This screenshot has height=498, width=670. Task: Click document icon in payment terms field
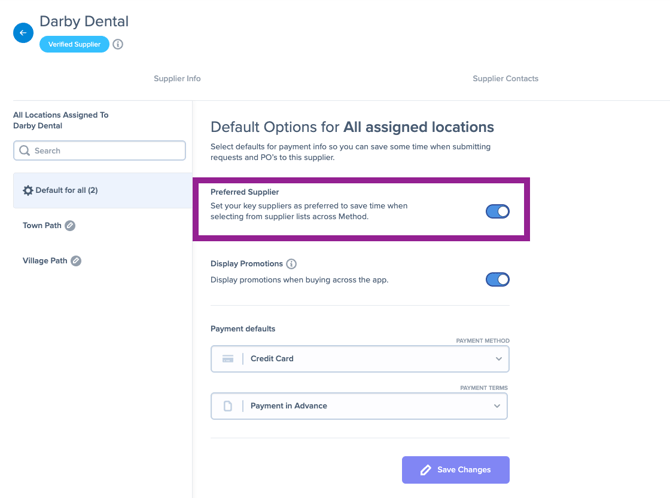tap(228, 406)
